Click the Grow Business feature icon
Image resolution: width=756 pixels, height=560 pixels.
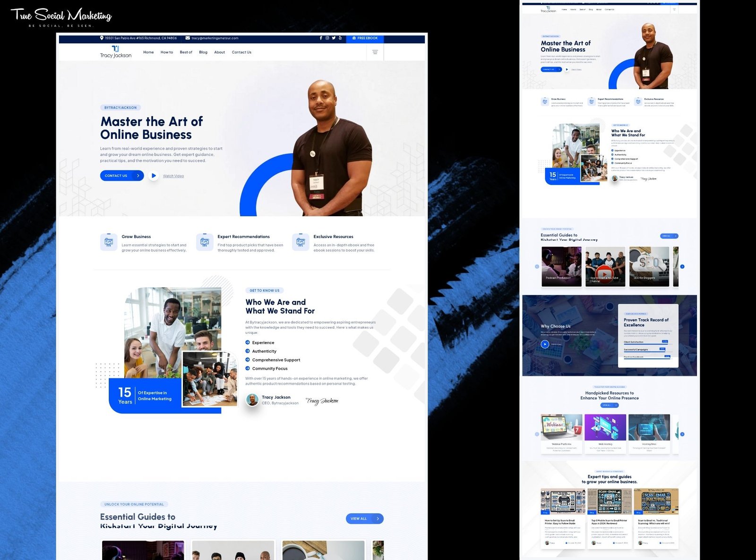coord(109,242)
